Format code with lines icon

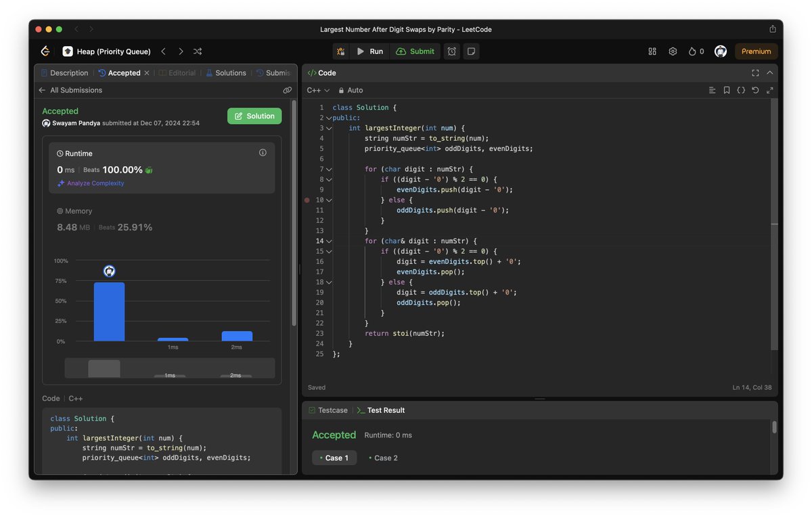[x=712, y=90]
